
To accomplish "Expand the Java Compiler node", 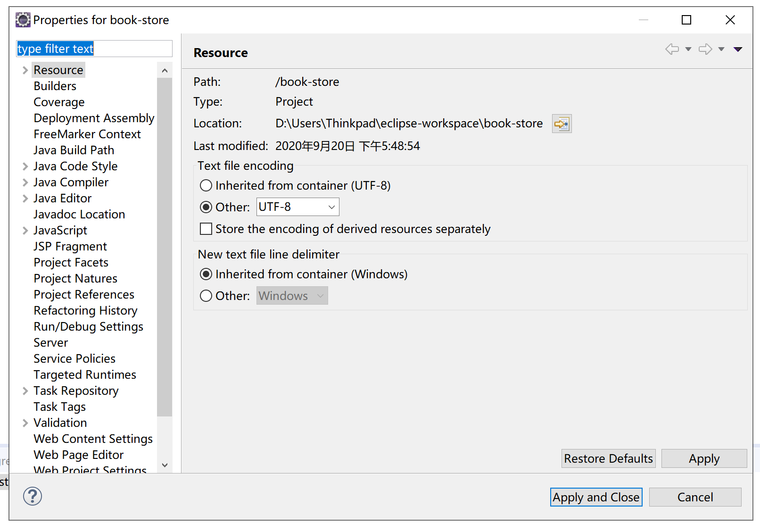I will tap(25, 183).
